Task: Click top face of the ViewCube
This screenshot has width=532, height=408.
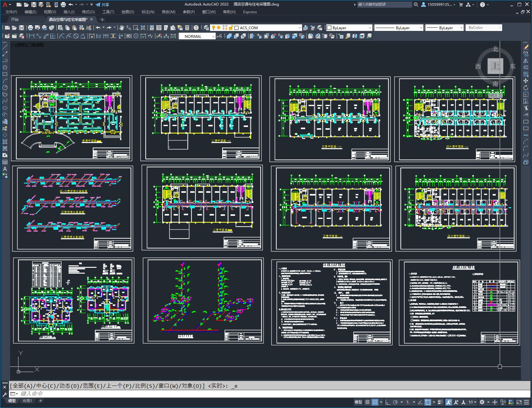Action: (495, 66)
